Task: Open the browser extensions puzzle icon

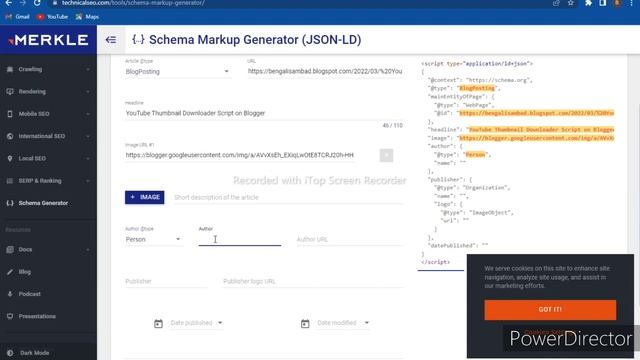Action: coord(588,3)
